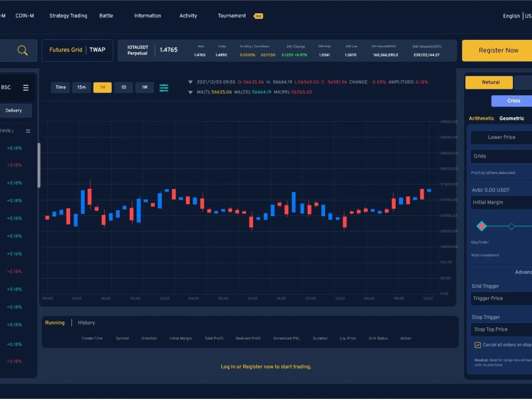Focus the Stop Top Price input
The width and height of the screenshot is (532, 399).
click(501, 329)
